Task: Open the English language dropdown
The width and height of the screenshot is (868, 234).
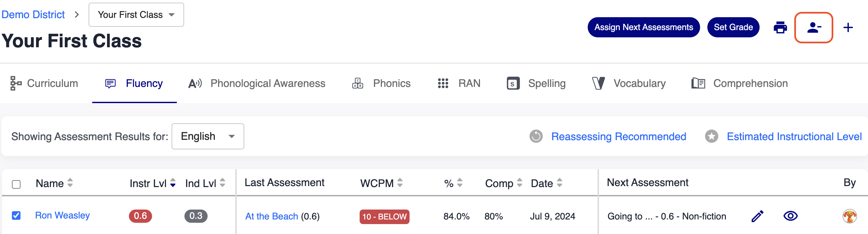Action: tap(208, 136)
